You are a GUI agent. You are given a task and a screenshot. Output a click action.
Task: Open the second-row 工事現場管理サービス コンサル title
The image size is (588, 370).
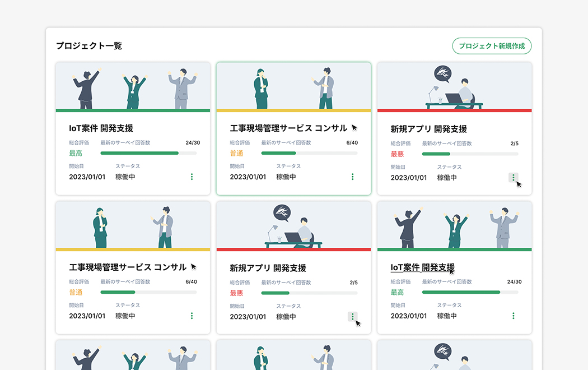click(128, 267)
